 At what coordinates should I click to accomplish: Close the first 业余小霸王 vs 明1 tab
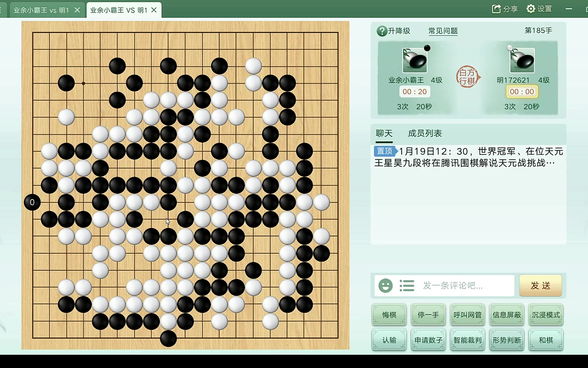pos(77,10)
